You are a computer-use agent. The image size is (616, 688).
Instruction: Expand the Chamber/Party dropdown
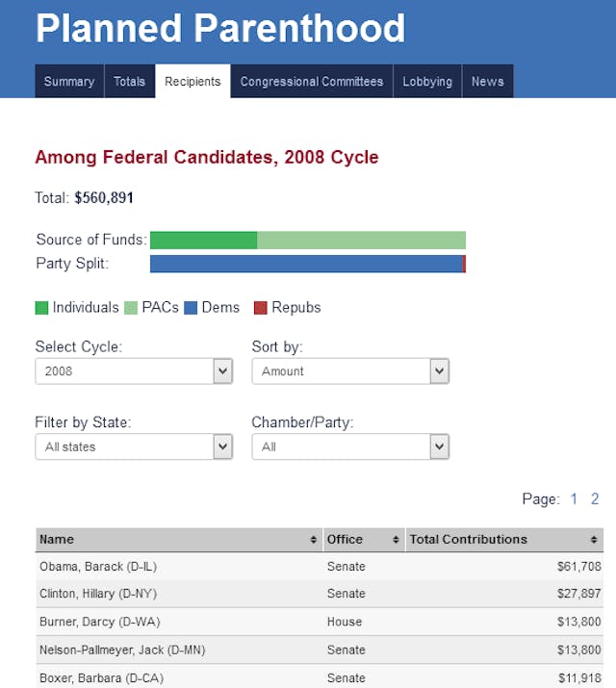[x=350, y=446]
